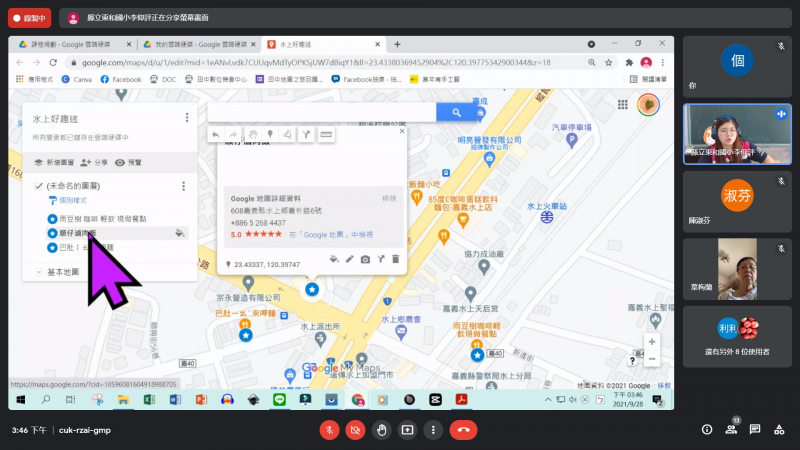800x450 pixels.
Task: Click the blue map search button
Action: coord(456,112)
